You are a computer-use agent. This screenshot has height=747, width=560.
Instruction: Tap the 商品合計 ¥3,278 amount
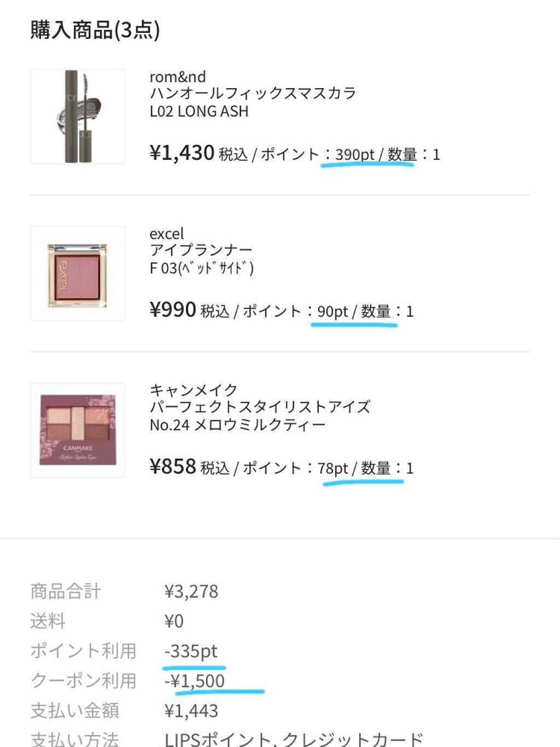pyautogui.click(x=191, y=592)
